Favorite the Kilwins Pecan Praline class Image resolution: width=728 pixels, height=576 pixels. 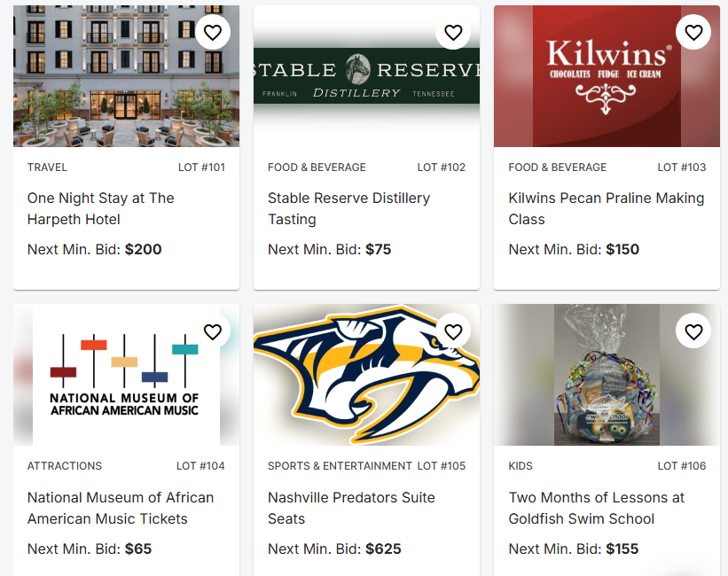tap(693, 33)
